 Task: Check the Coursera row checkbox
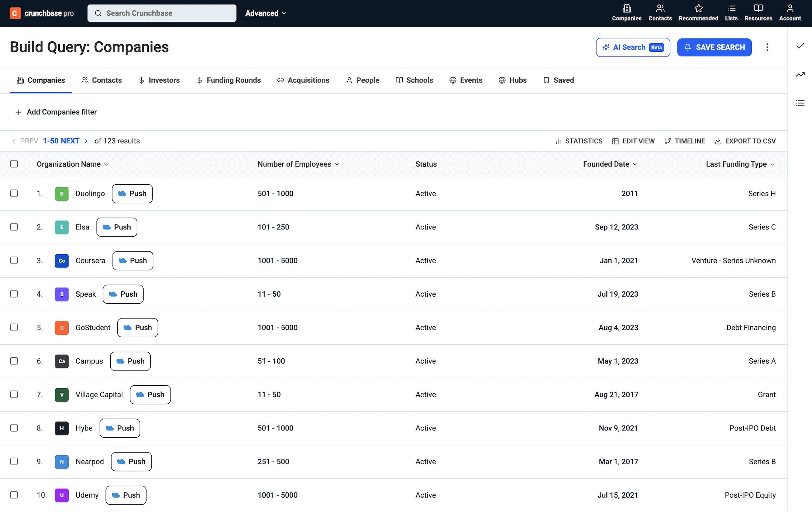click(x=14, y=260)
